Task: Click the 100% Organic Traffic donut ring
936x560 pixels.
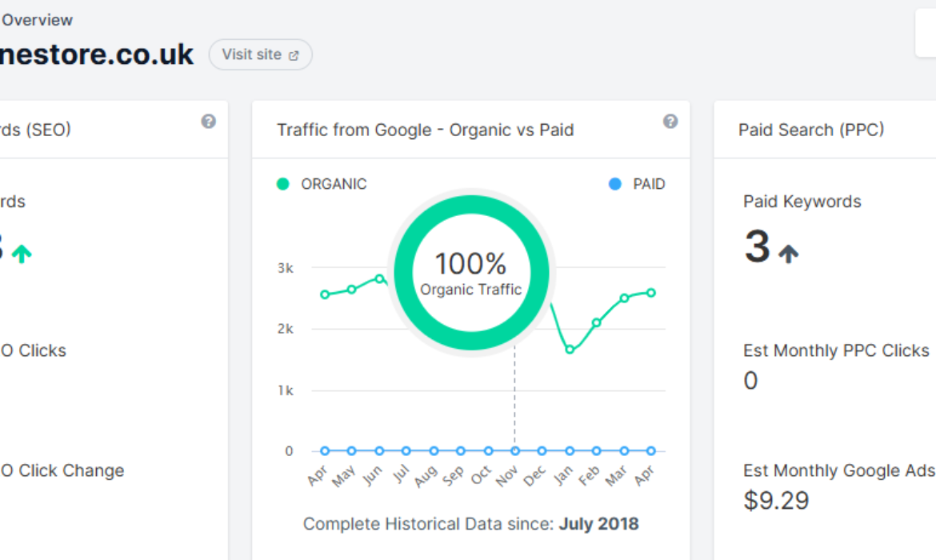Action: click(x=471, y=204)
